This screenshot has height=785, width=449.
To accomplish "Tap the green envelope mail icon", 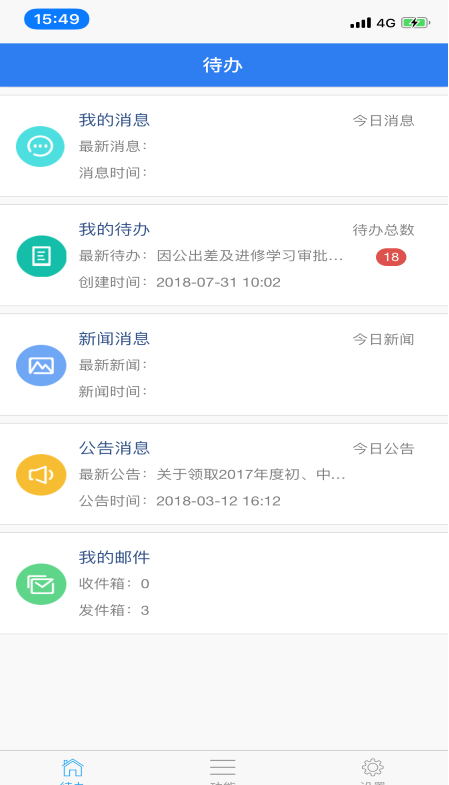I will coord(41,584).
